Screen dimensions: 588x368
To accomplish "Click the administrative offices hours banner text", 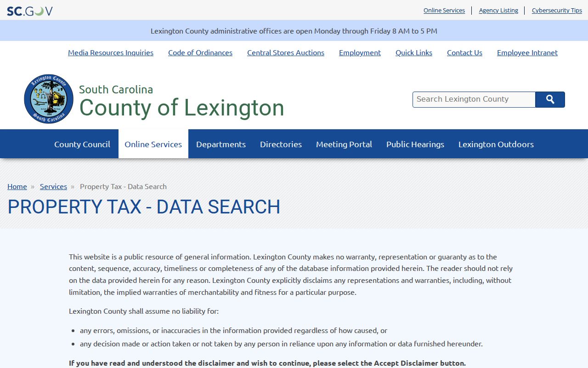I will pos(294,31).
